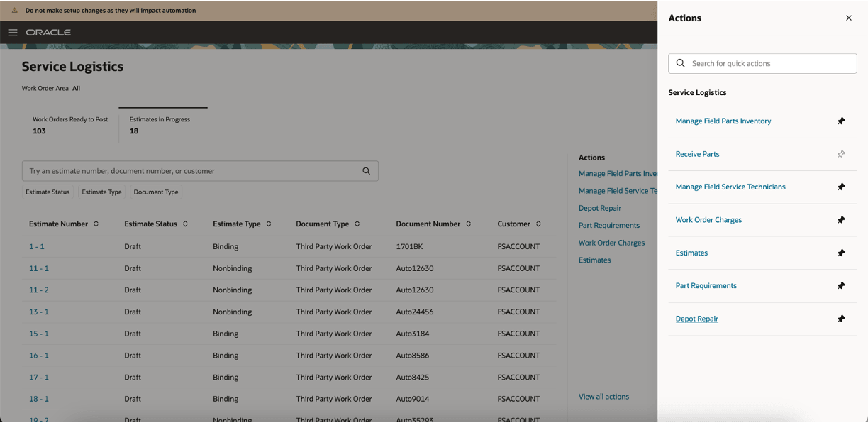Open the Estimate Type filter
Image resolution: width=868 pixels, height=423 pixels.
point(102,192)
